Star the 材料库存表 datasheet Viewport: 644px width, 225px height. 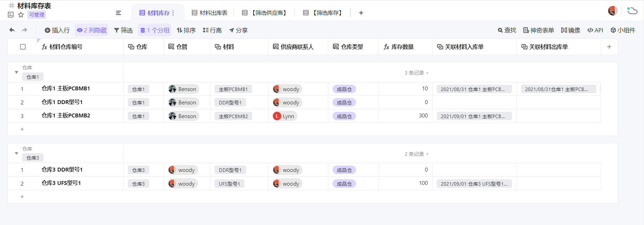point(21,15)
